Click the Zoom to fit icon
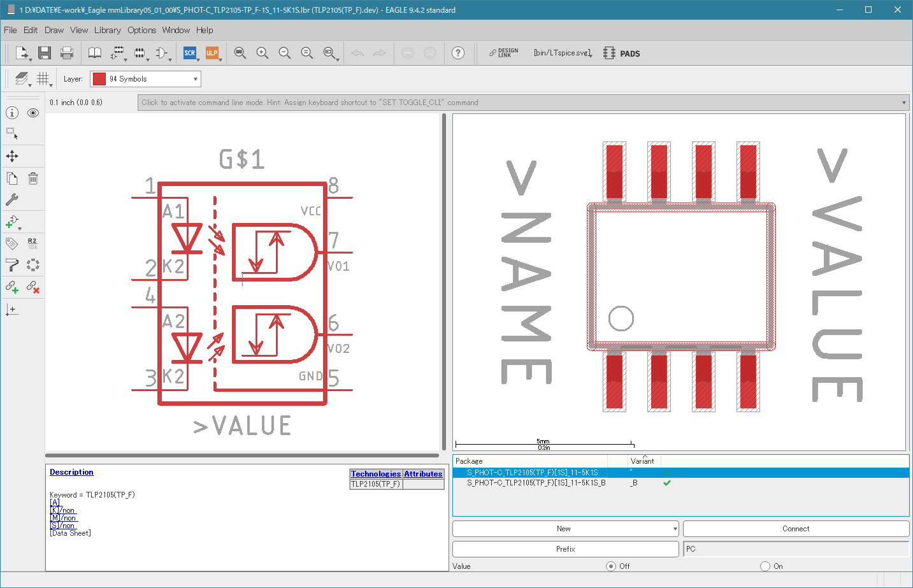The image size is (913, 588). 240,53
